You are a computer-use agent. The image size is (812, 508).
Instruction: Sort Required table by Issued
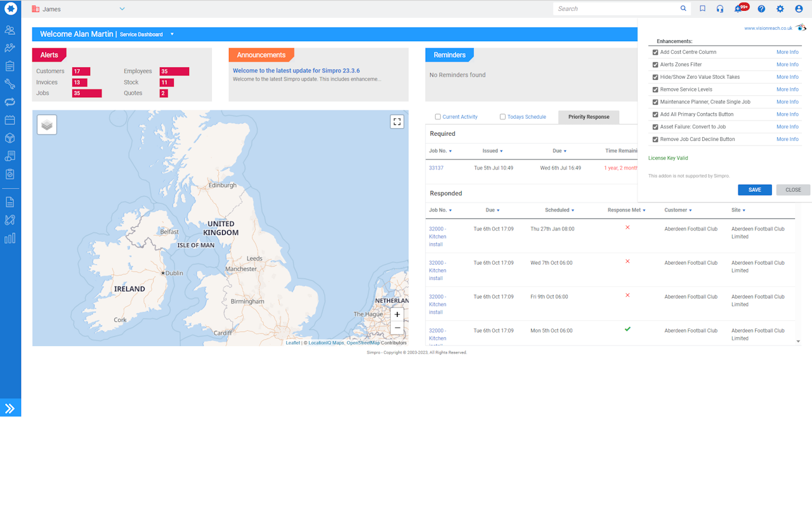492,151
